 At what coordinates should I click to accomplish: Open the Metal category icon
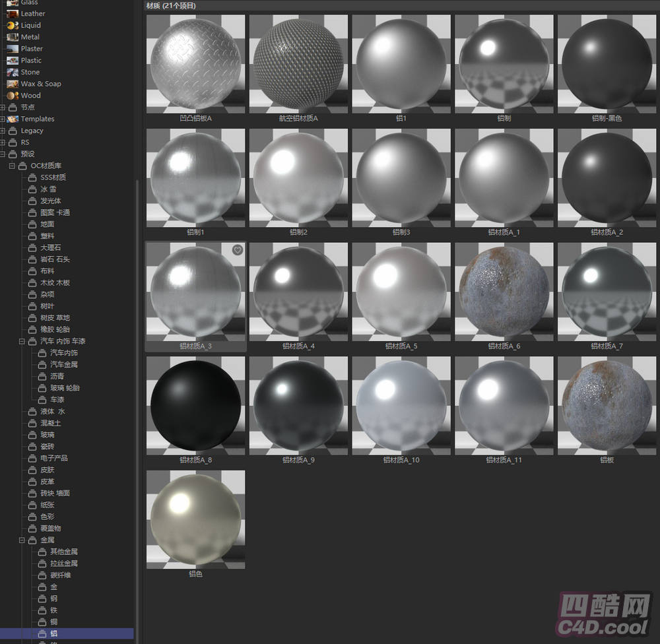click(x=13, y=37)
